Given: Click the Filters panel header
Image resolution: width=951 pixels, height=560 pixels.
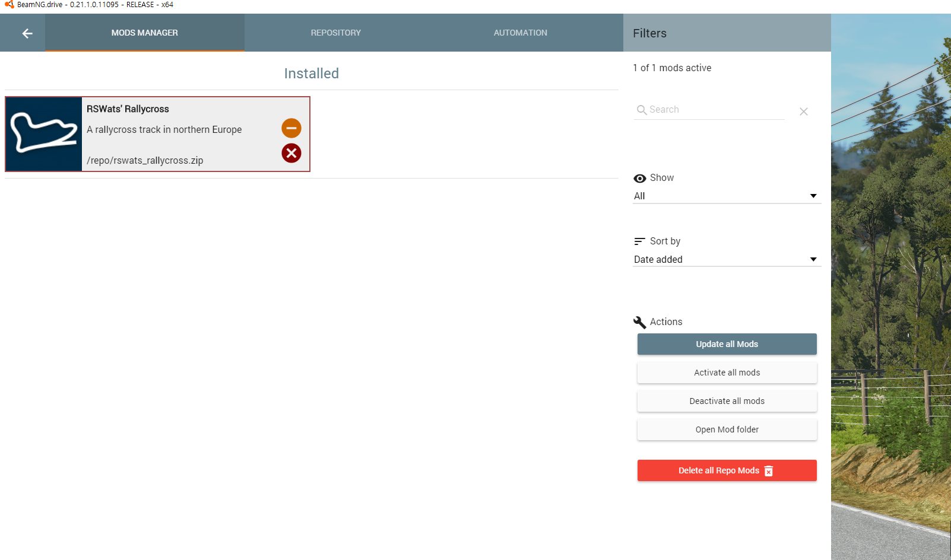Looking at the screenshot, I should (x=727, y=33).
